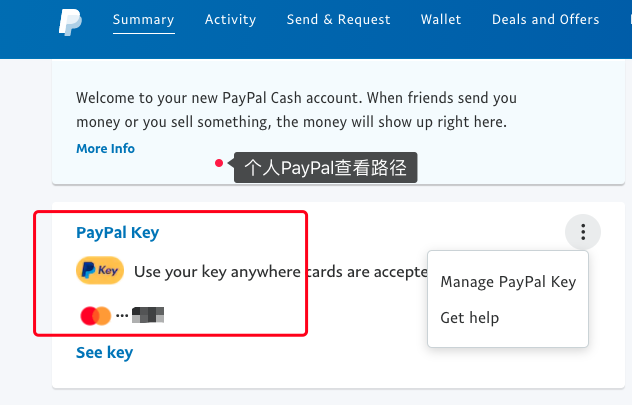Select the Deals and Offers tab
This screenshot has width=632, height=405.
point(545,20)
